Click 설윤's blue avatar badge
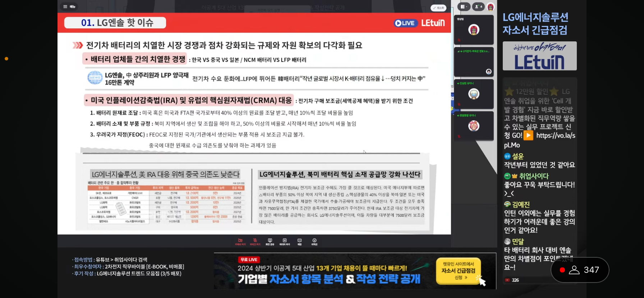644x298 pixels. pyautogui.click(x=507, y=156)
